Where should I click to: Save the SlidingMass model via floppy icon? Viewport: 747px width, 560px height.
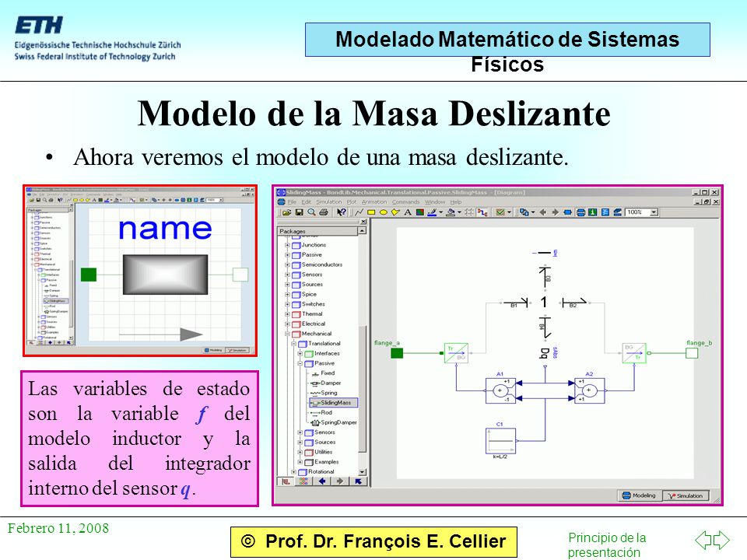tap(299, 212)
